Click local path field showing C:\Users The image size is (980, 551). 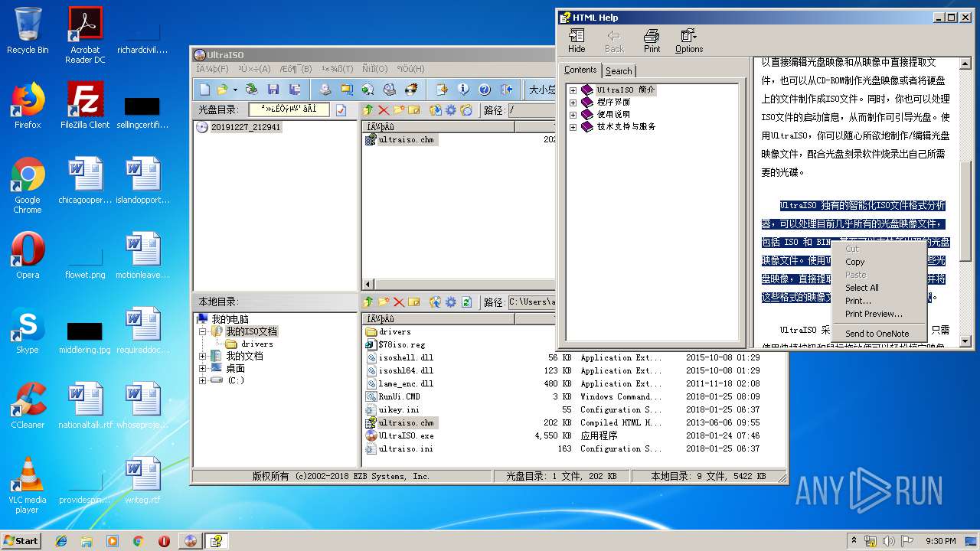[531, 302]
